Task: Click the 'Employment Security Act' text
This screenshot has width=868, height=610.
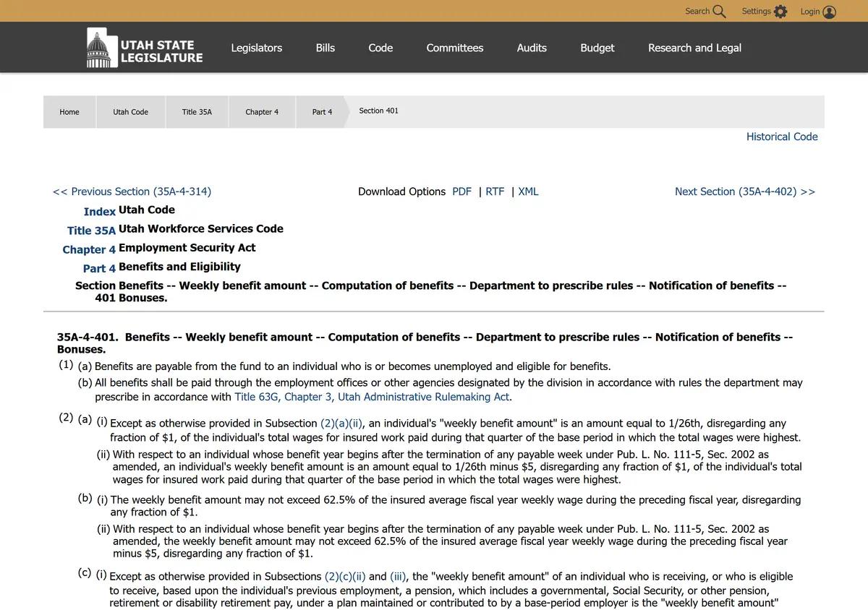Action: tap(187, 247)
